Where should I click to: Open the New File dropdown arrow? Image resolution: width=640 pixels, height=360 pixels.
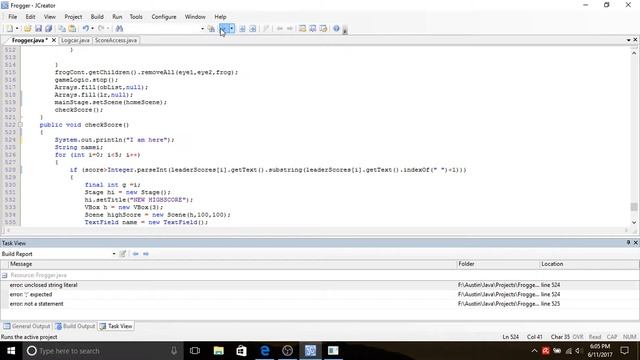(x=17, y=29)
